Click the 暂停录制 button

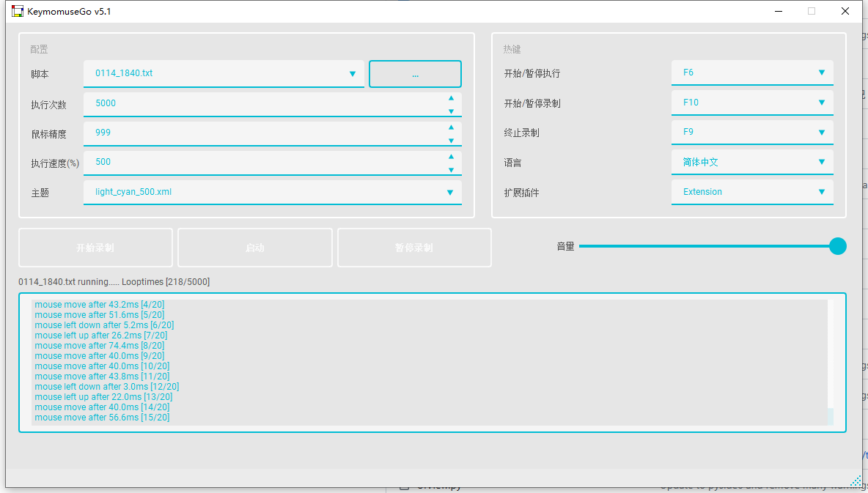coord(414,248)
